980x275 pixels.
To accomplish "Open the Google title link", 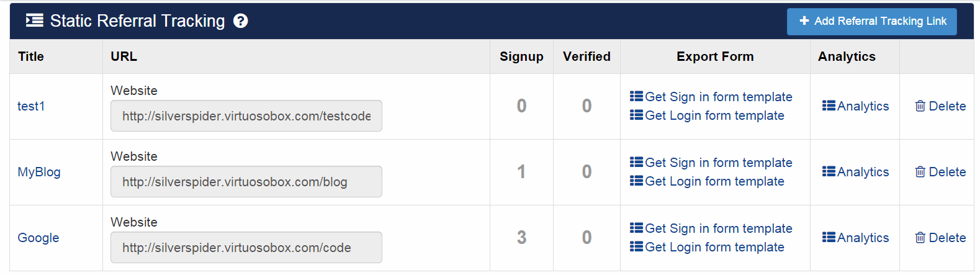I will point(38,238).
